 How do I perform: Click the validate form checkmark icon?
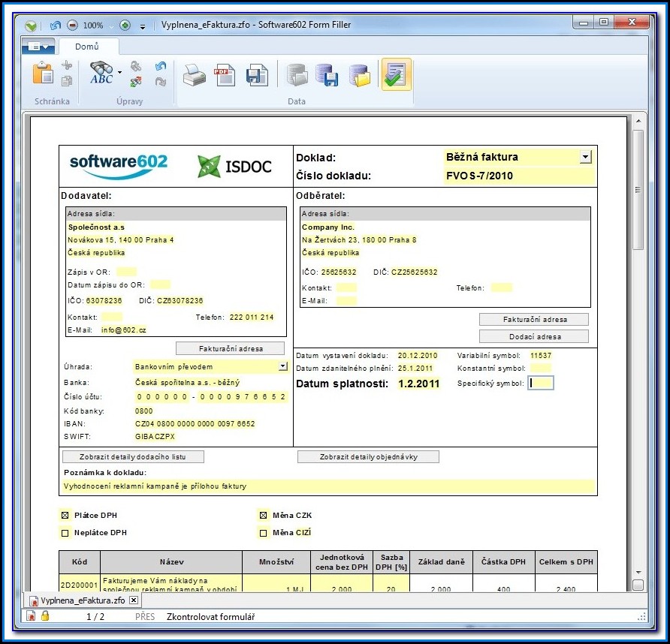point(396,74)
